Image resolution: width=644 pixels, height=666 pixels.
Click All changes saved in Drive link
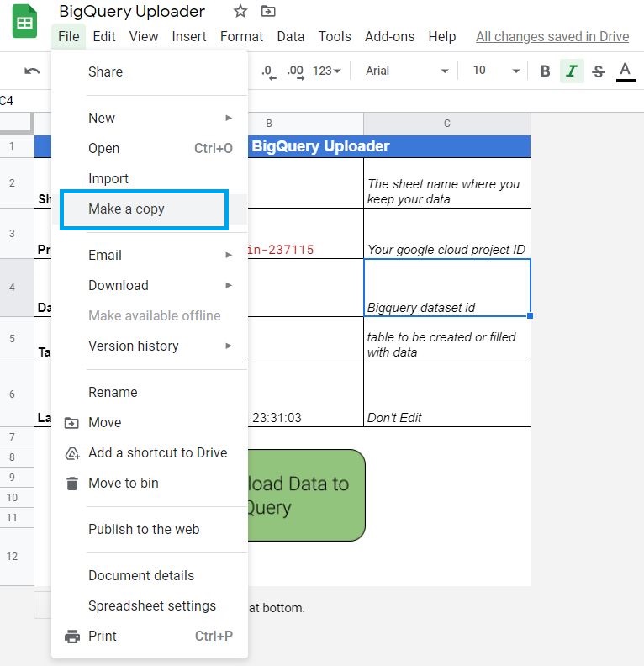[x=552, y=36]
